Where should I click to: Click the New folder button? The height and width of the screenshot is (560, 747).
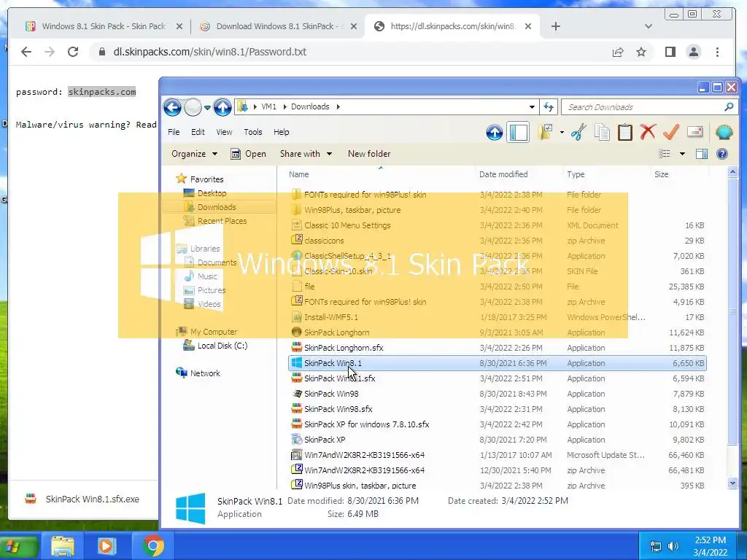pyautogui.click(x=369, y=154)
